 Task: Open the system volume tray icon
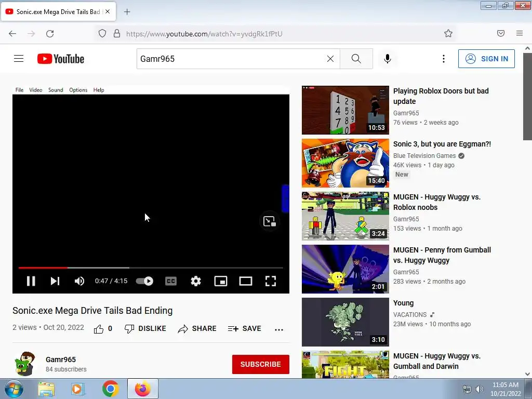click(x=479, y=389)
